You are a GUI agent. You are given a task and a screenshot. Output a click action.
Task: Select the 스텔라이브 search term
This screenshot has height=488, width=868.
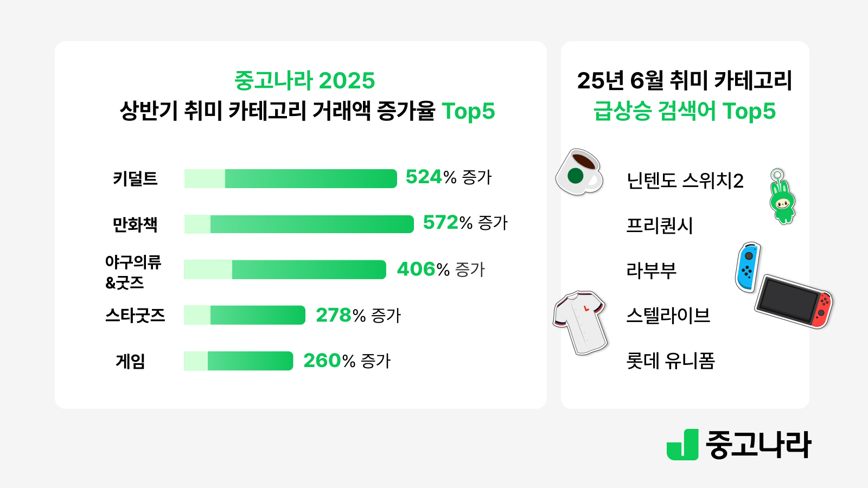tap(668, 316)
